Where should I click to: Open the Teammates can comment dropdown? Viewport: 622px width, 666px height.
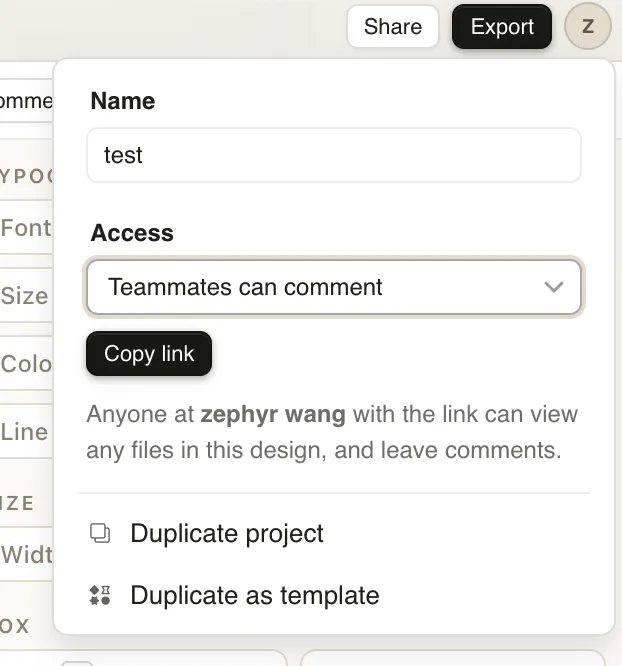tap(333, 288)
